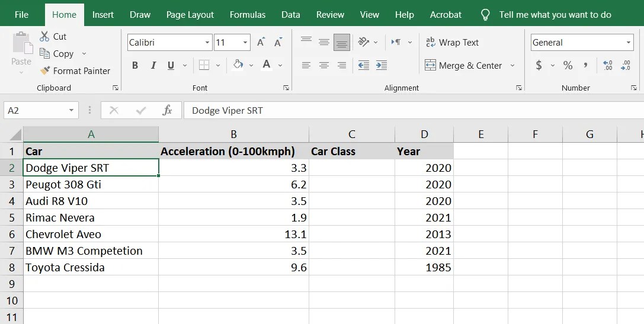
Task: Select the cell Rimac Nevera
Action: (x=91, y=217)
